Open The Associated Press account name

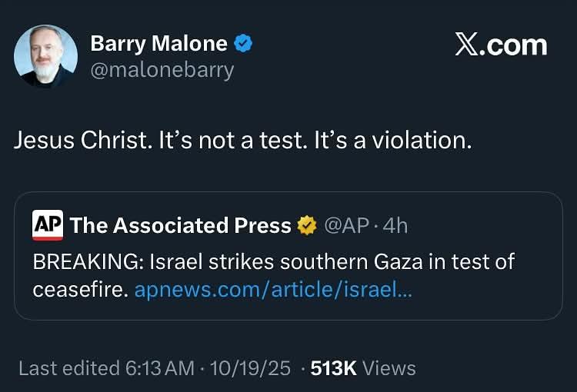[x=180, y=225]
